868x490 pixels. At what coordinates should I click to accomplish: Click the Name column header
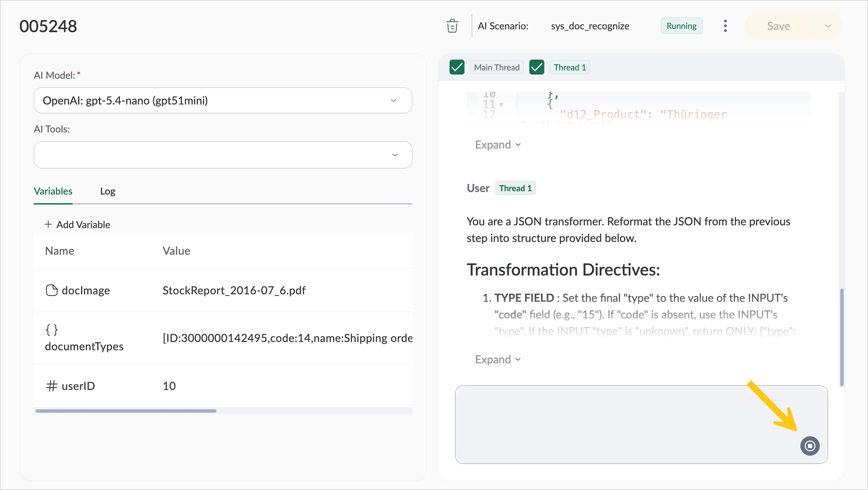[60, 251]
